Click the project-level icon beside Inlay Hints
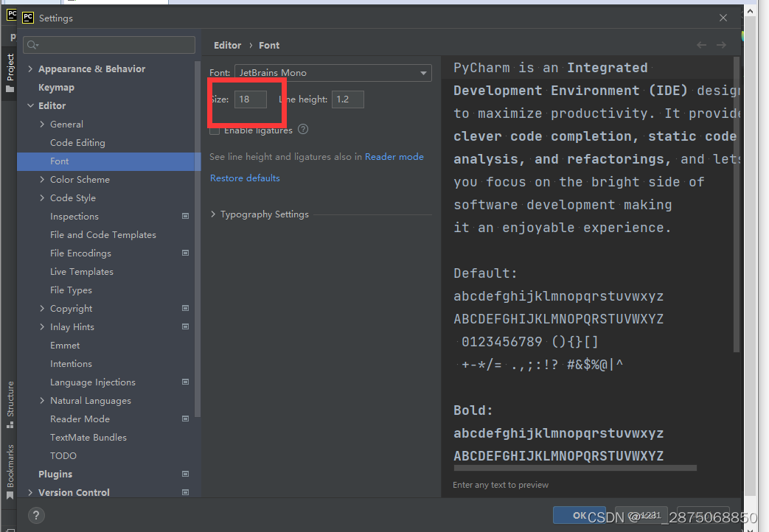This screenshot has width=769, height=532. [x=185, y=326]
